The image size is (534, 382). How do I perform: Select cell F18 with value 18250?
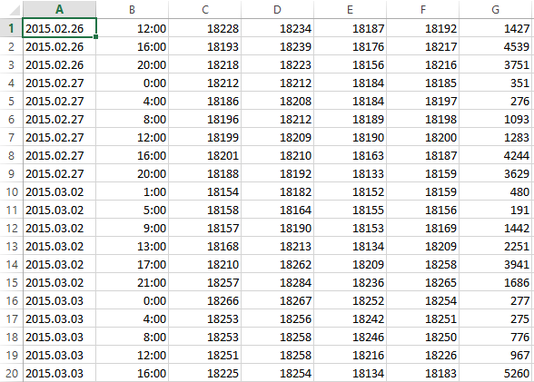click(423, 337)
